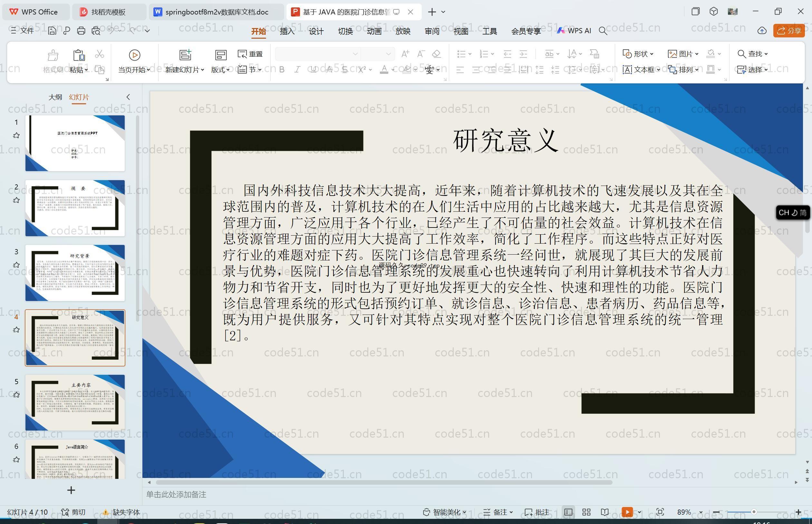
Task: Toggle the star marker on slide 1
Action: (x=16, y=135)
